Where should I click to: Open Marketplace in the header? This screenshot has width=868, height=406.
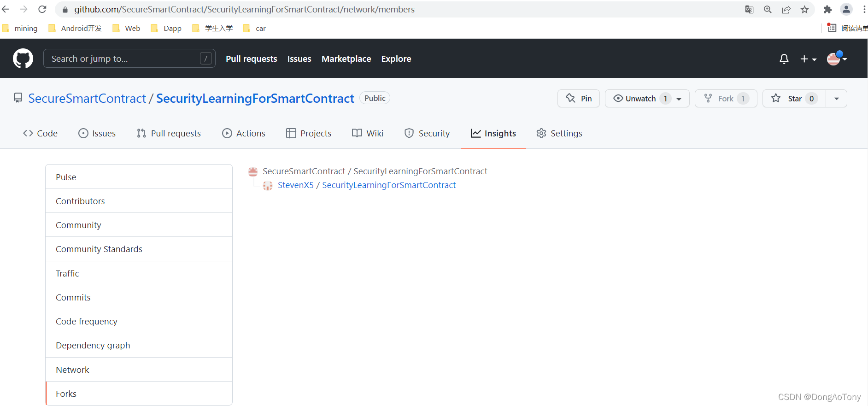[346, 59]
